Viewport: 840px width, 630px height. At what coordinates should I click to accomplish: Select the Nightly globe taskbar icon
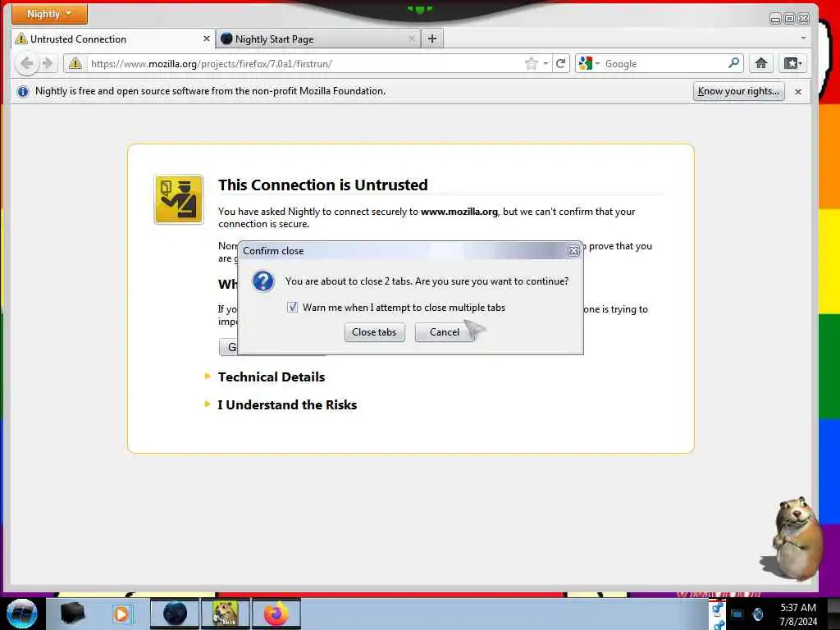click(x=175, y=614)
